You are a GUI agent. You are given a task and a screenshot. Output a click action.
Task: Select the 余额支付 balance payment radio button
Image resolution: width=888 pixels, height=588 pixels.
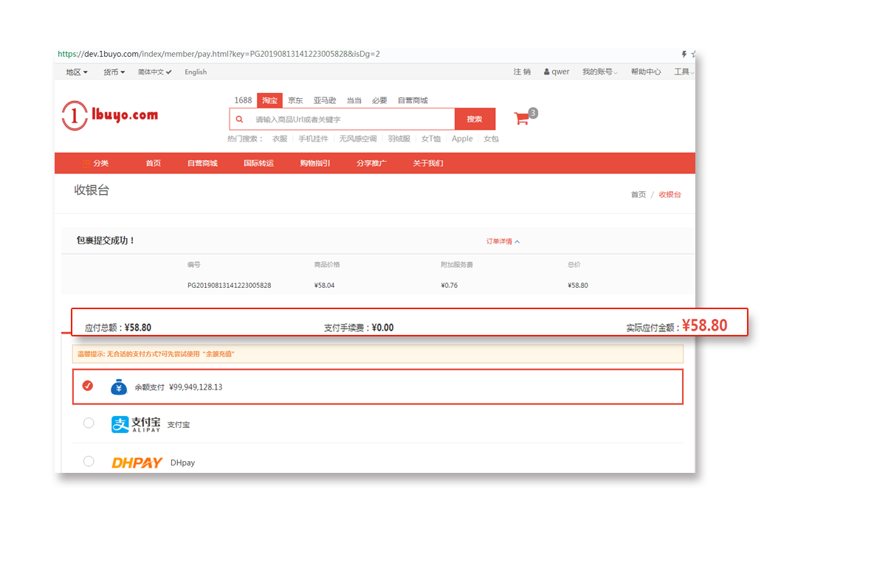pyautogui.click(x=88, y=386)
